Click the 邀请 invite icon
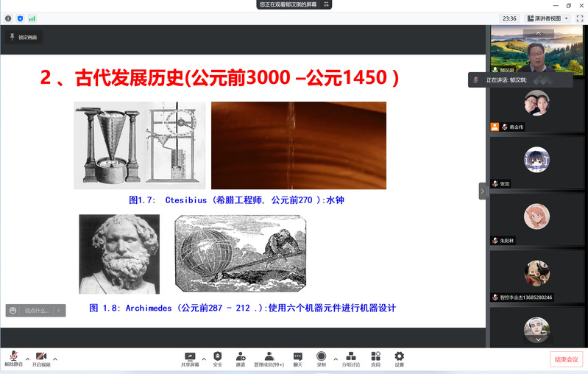The image size is (588, 374). [241, 358]
